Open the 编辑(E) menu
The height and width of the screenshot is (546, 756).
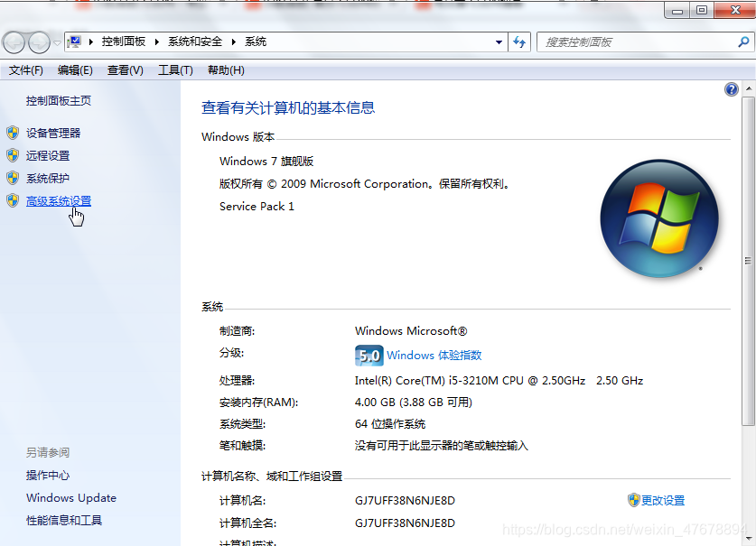pyautogui.click(x=75, y=70)
